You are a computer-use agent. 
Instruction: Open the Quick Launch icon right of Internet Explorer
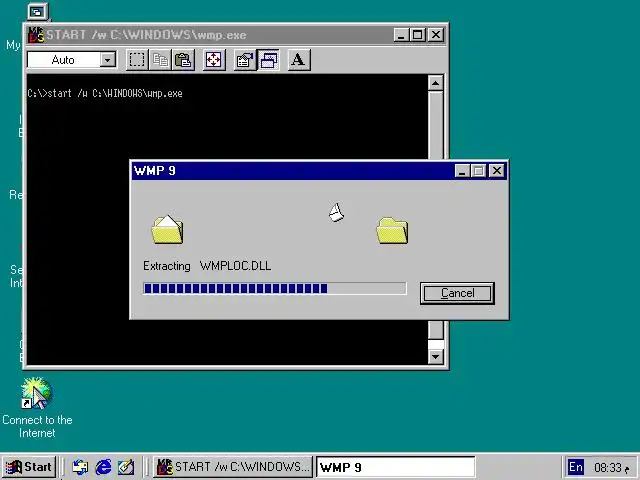pyautogui.click(x=126, y=467)
